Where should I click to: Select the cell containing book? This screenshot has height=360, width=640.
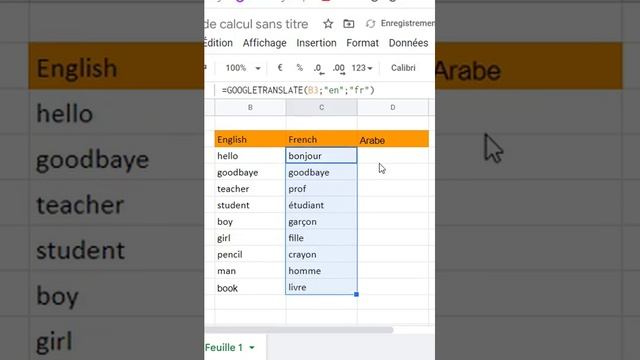pyautogui.click(x=250, y=287)
